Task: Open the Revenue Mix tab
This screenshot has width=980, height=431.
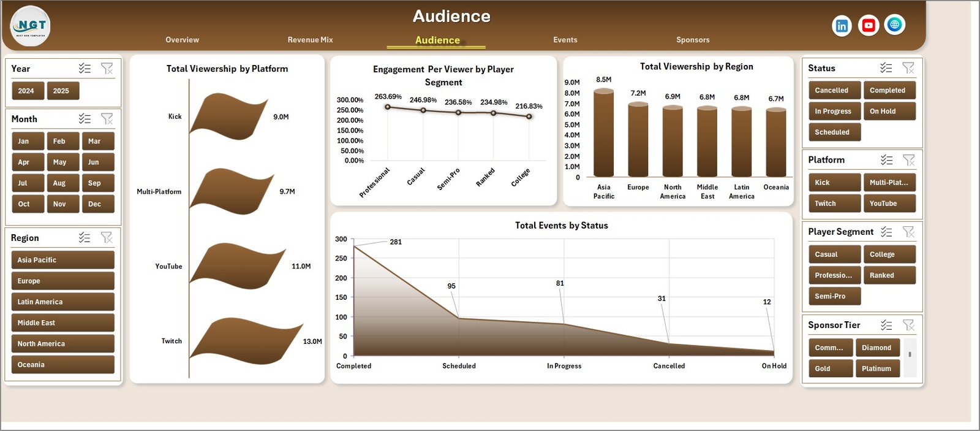Action: pyautogui.click(x=310, y=40)
